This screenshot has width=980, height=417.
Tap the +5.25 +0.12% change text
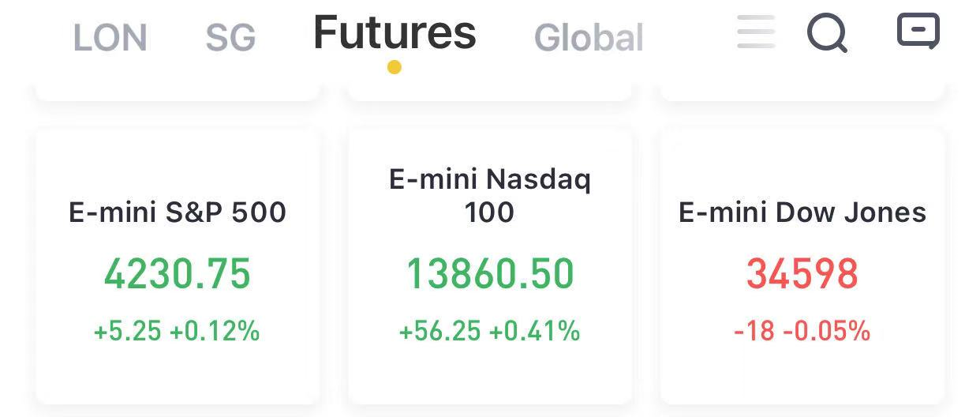[x=177, y=331]
